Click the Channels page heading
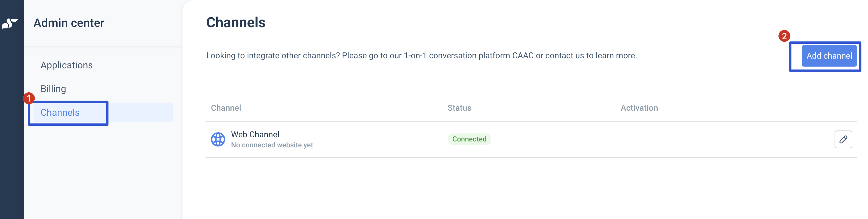 point(236,22)
